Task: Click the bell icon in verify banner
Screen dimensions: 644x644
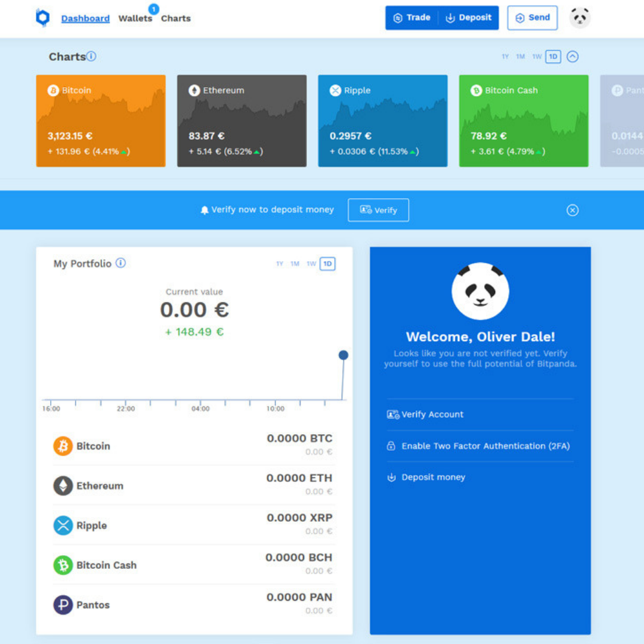Action: pos(205,210)
